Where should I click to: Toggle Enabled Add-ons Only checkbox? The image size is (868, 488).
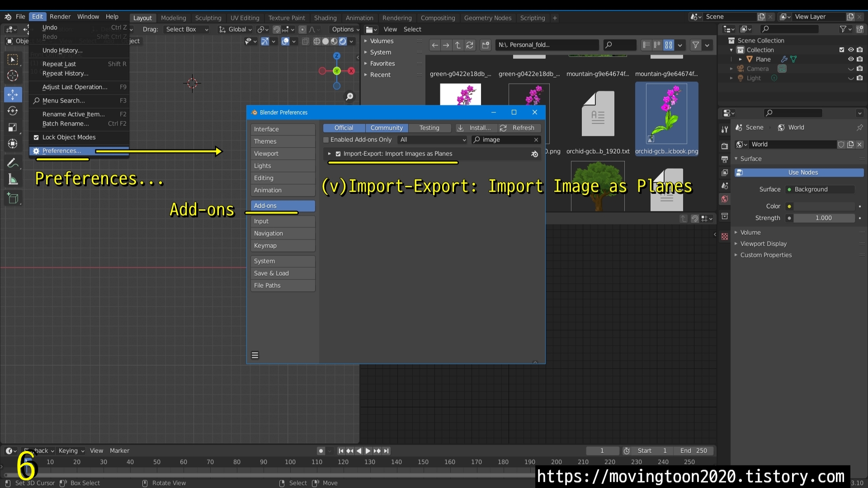[326, 140]
